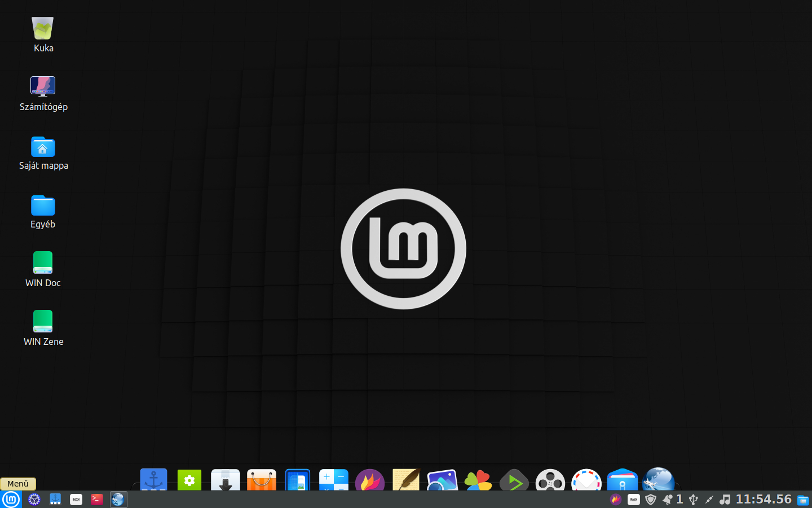Click the network connection tray icon

click(x=709, y=500)
